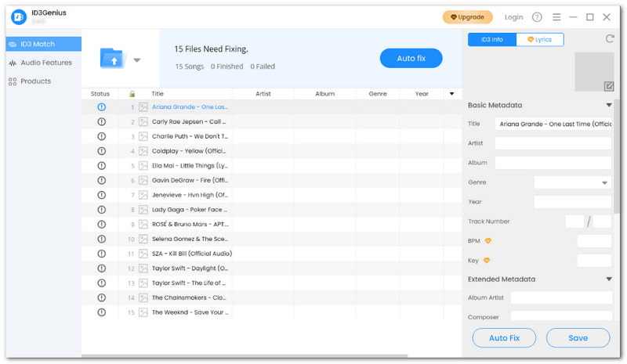Open the Audio Features section
The height and width of the screenshot is (364, 627).
pos(43,63)
